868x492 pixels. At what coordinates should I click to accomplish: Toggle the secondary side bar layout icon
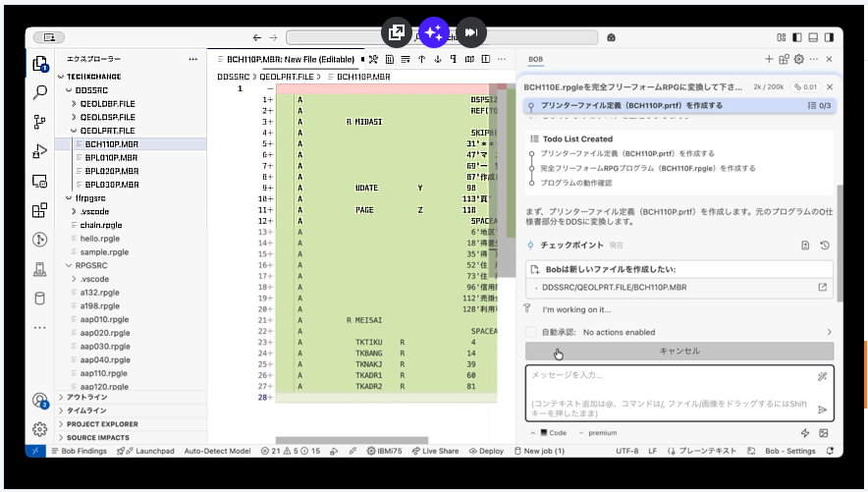tap(830, 37)
